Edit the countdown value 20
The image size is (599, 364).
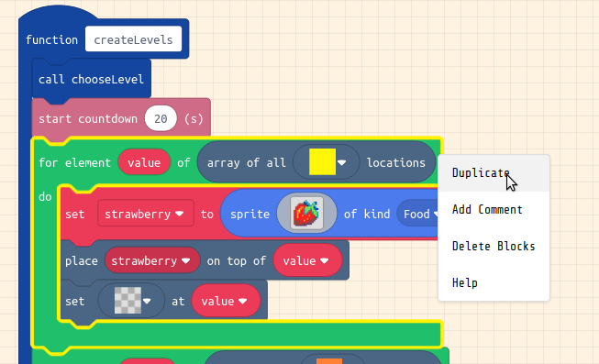pyautogui.click(x=161, y=119)
